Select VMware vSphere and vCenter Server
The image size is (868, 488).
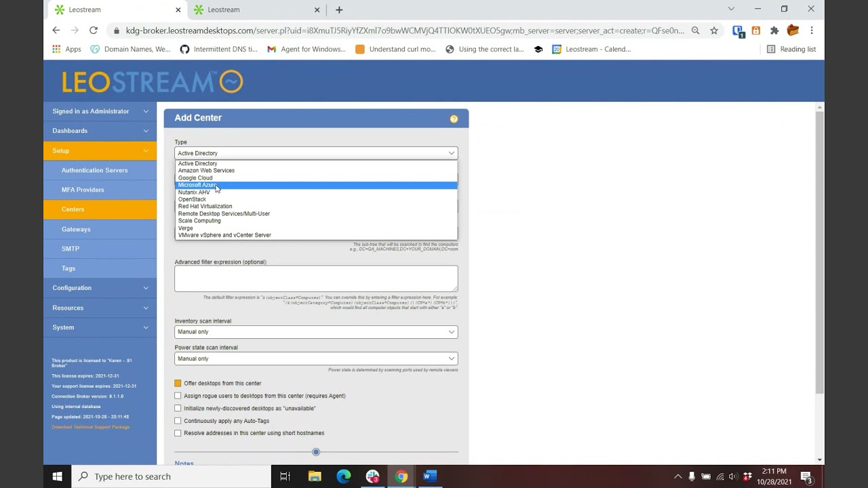(316, 235)
